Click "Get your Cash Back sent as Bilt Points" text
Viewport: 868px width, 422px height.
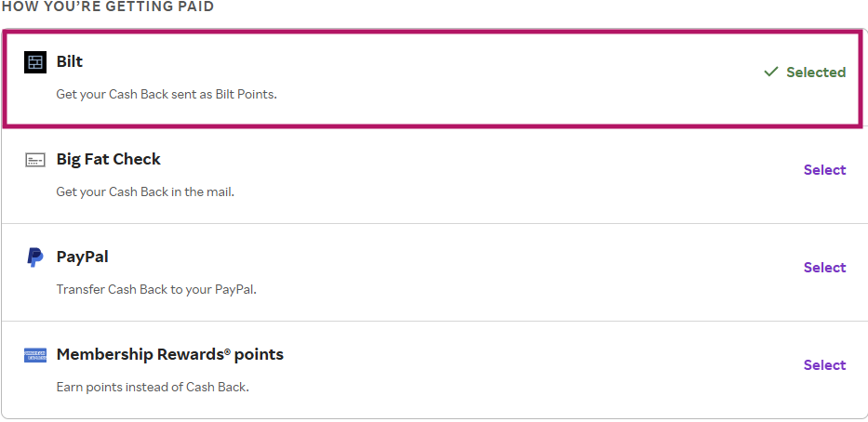pos(167,95)
